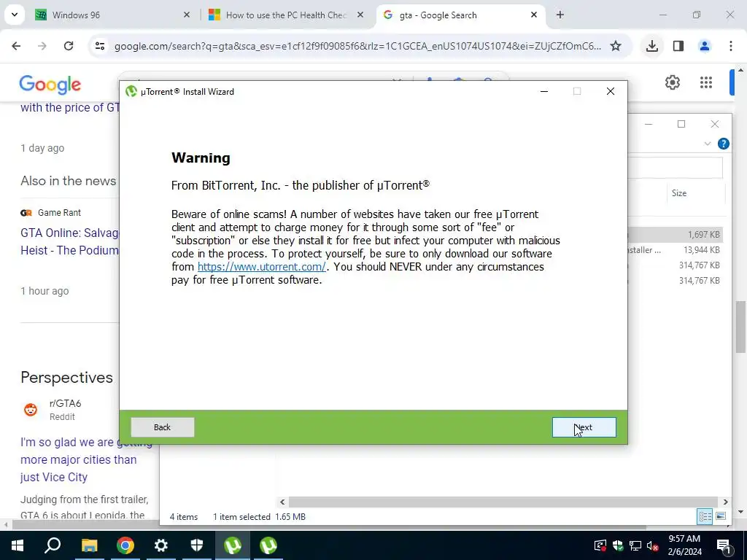Click the File Explorer horizontal scrollbar
Image resolution: width=747 pixels, height=560 pixels.
pos(503,502)
